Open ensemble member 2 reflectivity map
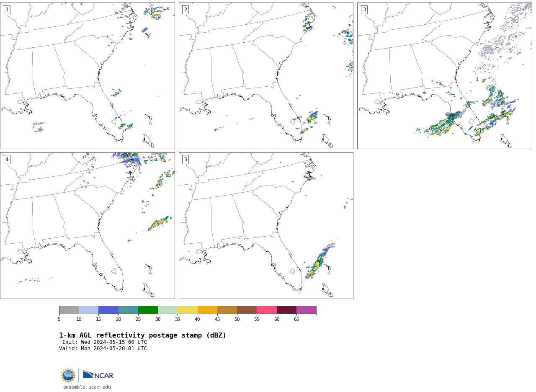 (266, 76)
